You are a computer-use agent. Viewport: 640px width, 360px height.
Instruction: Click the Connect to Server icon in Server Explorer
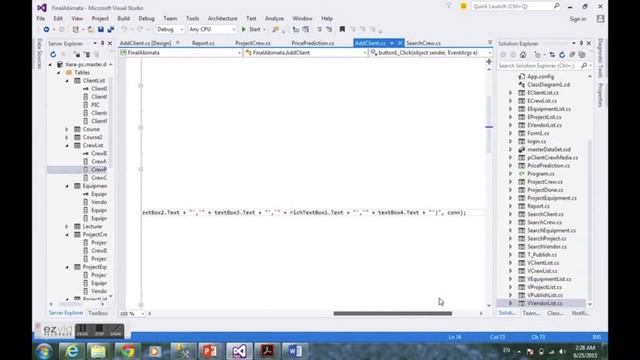[87, 54]
